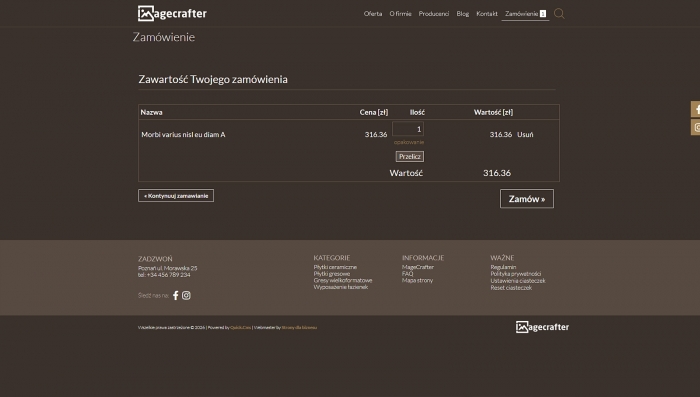Remove item with the Usuń link
Screen dimensions: 700x397
(x=525, y=134)
